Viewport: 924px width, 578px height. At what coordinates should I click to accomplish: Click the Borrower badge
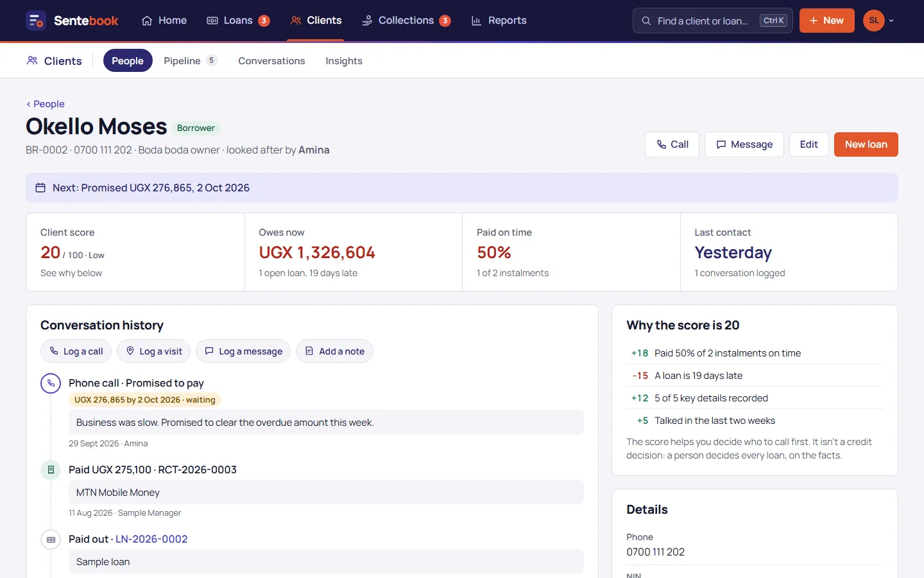click(x=196, y=128)
